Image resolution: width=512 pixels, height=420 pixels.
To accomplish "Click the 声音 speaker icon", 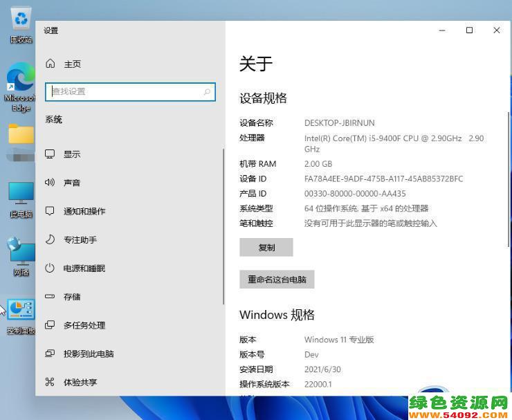I will pyautogui.click(x=50, y=182).
